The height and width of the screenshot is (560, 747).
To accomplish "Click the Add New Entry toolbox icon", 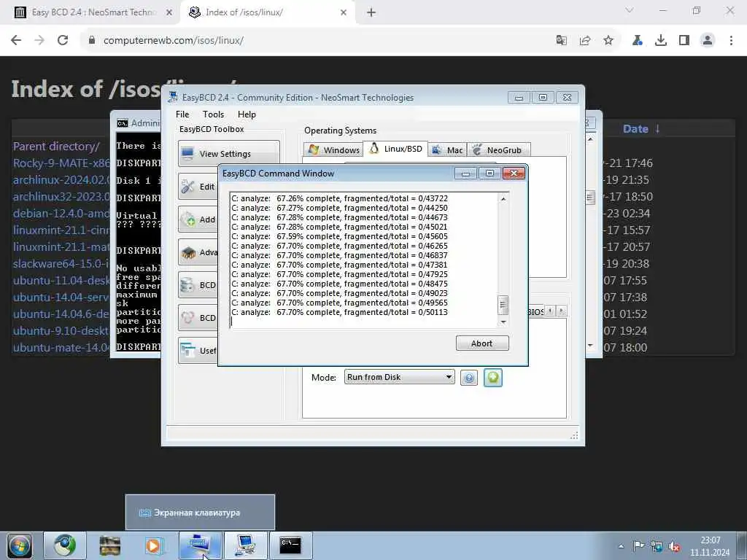I will pos(189,219).
